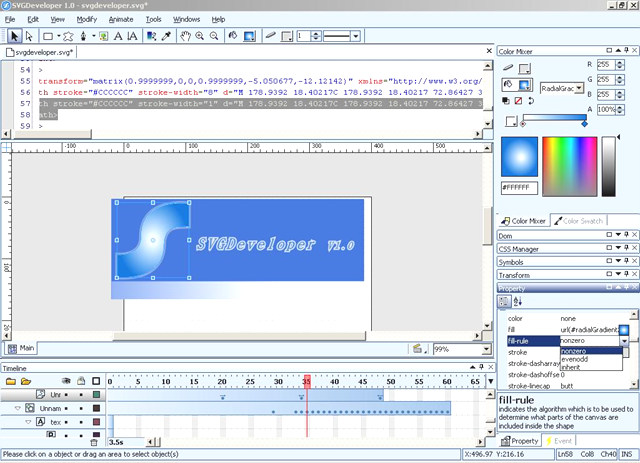Open the pen tool options arrow
The height and width of the screenshot is (463, 640).
pyautogui.click(x=93, y=36)
